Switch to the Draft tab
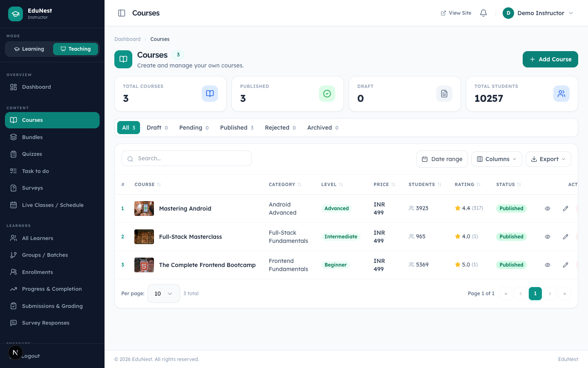 coord(157,128)
